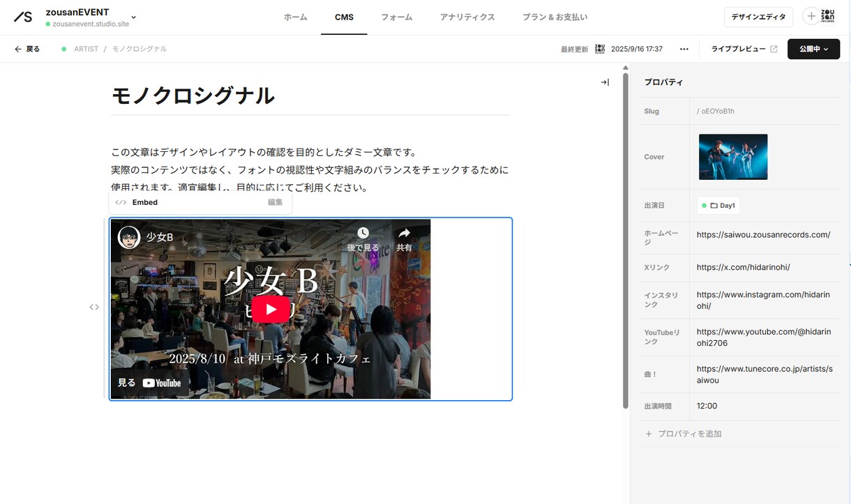851x504 pixels.
Task: Click プロパティを追加
Action: coord(683,434)
